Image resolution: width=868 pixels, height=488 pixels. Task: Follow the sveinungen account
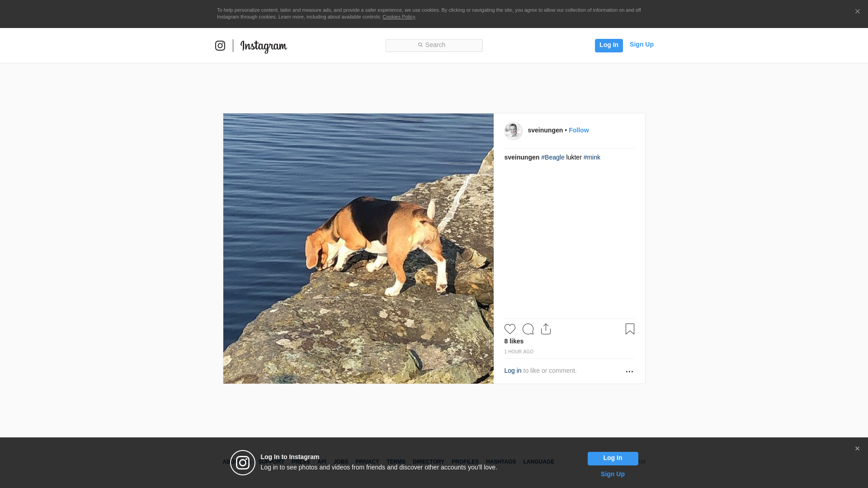point(579,130)
